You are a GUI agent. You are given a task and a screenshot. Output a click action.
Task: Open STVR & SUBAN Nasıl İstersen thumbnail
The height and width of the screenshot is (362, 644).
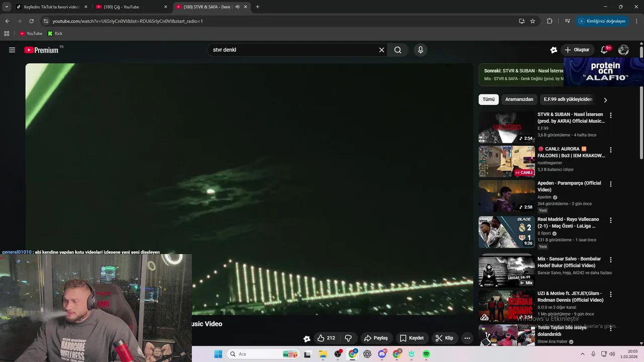pyautogui.click(x=507, y=127)
